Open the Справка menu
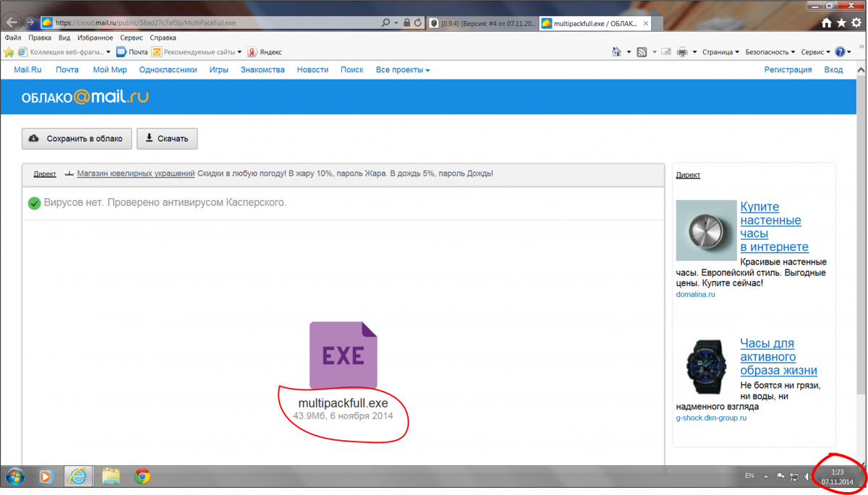868x495 pixels. point(163,38)
